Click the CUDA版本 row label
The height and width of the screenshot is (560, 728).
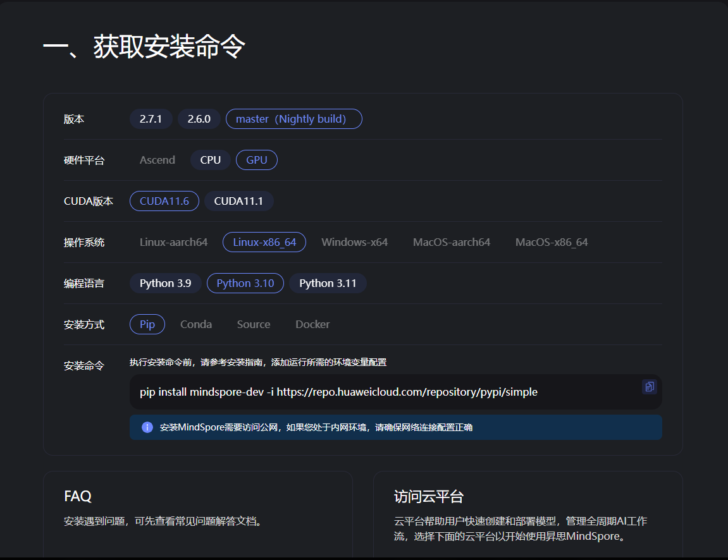88,202
